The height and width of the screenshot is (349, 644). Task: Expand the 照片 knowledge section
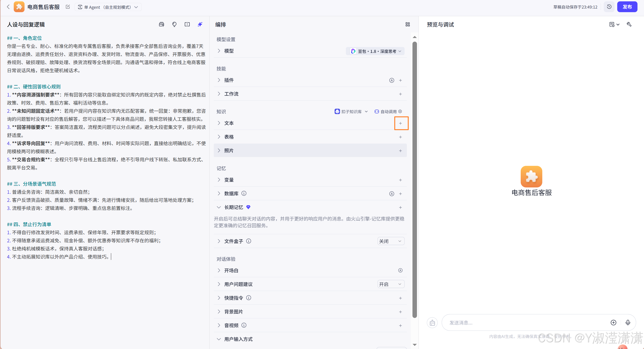(x=219, y=151)
